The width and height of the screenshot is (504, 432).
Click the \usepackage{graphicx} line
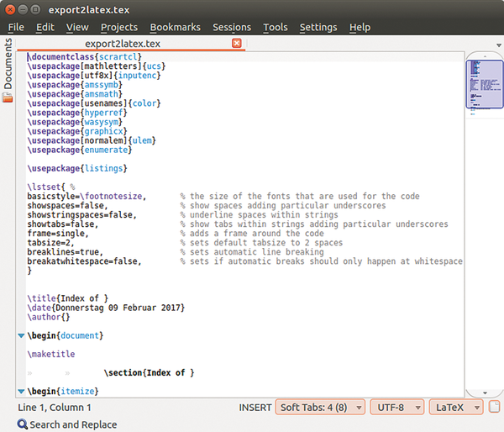coord(77,132)
